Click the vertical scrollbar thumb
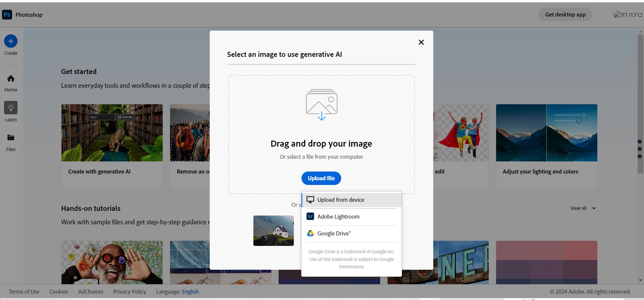 coord(640,104)
